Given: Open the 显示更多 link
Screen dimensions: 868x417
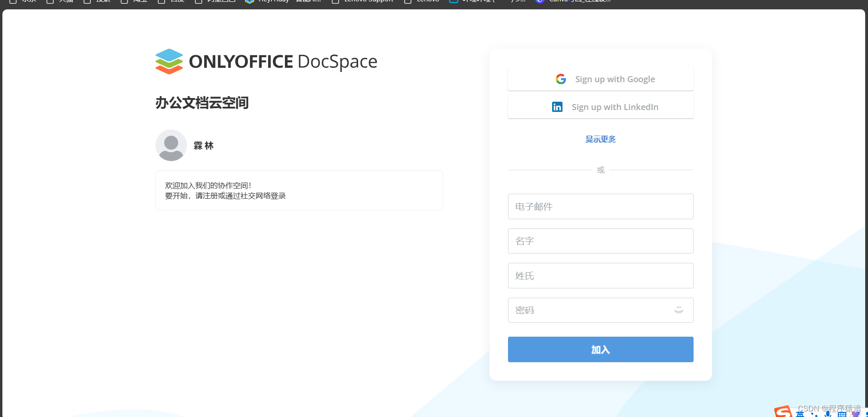Looking at the screenshot, I should point(600,139).
